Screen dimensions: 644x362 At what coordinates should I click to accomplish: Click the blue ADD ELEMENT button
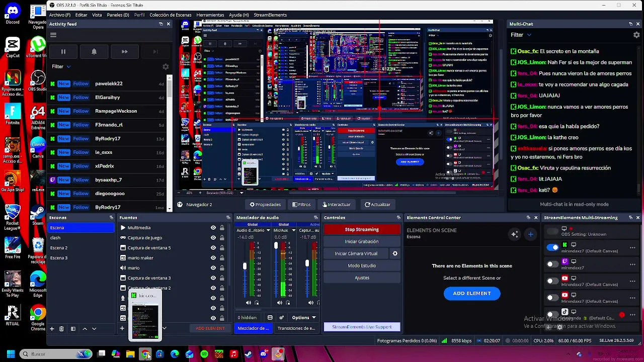pos(472,293)
